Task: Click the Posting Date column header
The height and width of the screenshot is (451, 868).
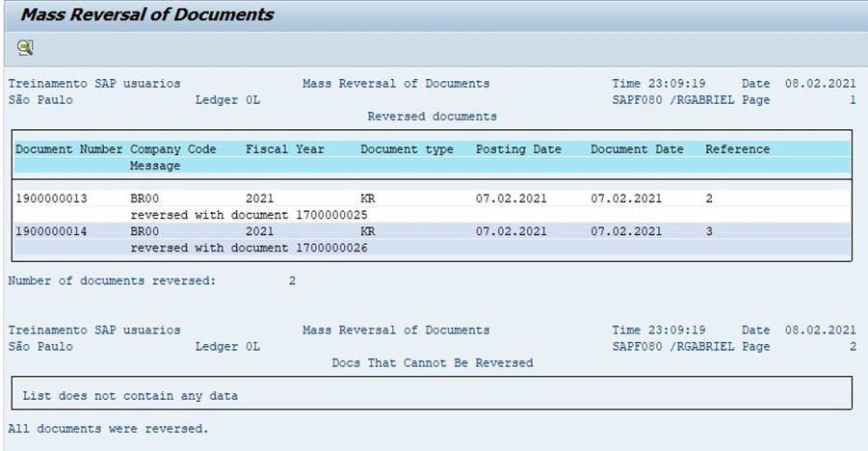Action: click(x=518, y=149)
